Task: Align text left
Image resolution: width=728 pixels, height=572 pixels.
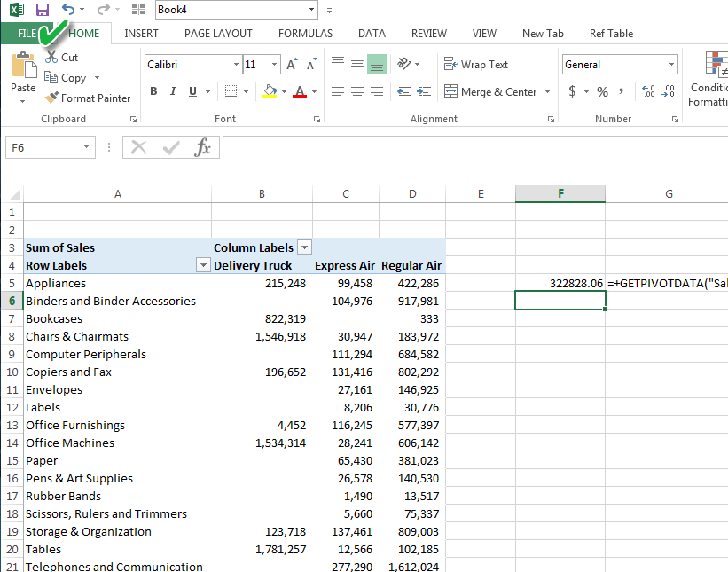Action: [x=338, y=91]
